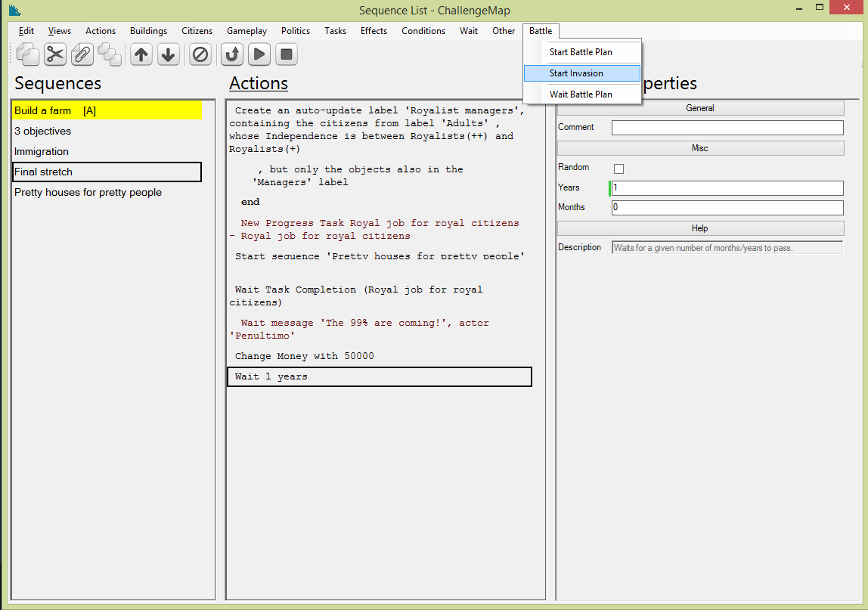Click the curved-arrow restart icon
Viewport: 868px width, 610px height.
pos(232,54)
